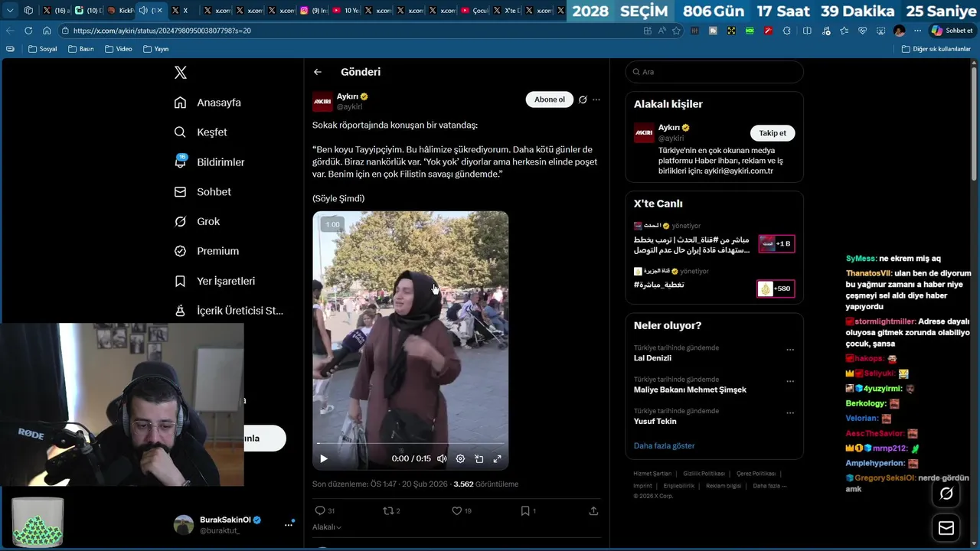Bookmark the post
The height and width of the screenshot is (551, 980).
tap(528, 510)
